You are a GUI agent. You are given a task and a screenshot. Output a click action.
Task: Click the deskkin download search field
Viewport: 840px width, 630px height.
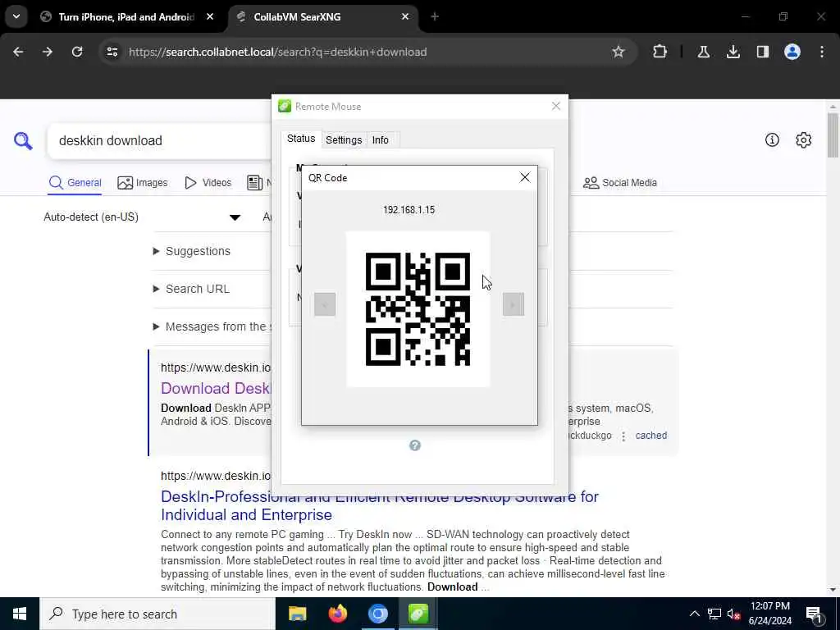(x=161, y=140)
